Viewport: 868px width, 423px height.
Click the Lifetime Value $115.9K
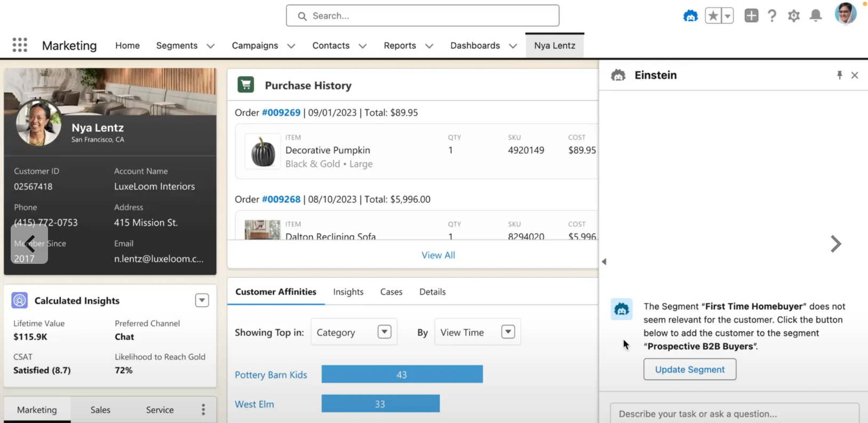[30, 337]
